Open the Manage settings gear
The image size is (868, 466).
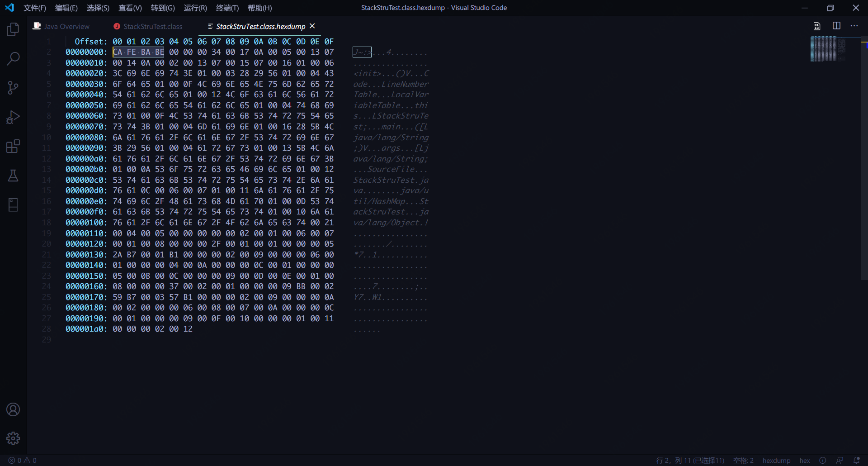[x=13, y=438]
